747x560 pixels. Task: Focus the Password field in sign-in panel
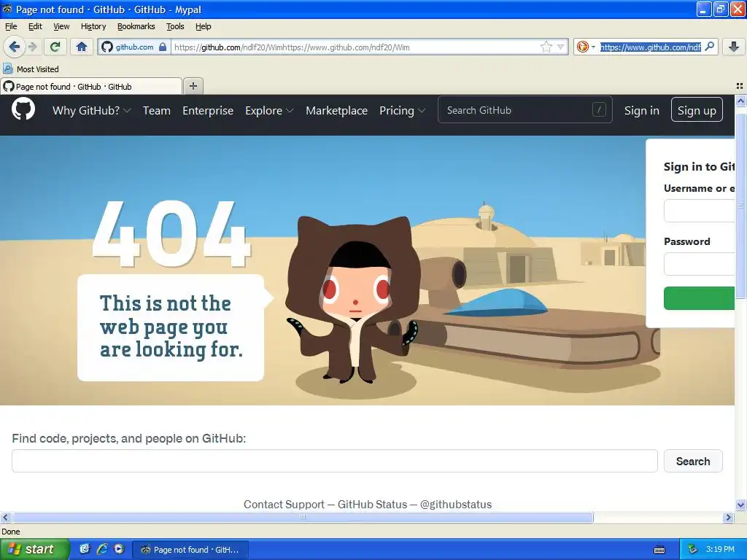pos(699,264)
